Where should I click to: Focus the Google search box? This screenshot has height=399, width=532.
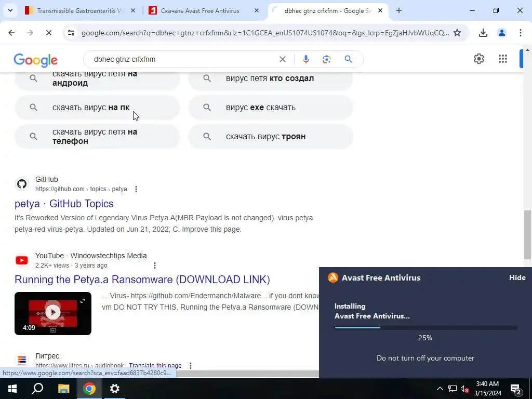pos(183,59)
